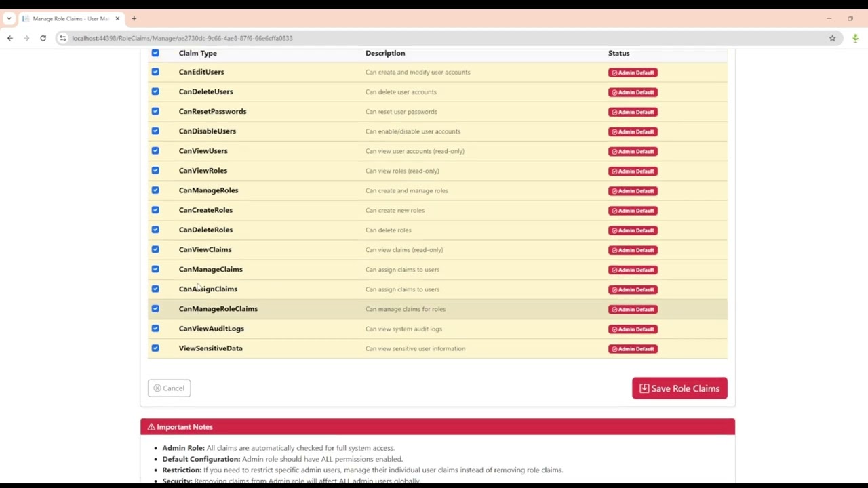The height and width of the screenshot is (488, 868).
Task: Bookmark this page with the star icon
Action: [832, 38]
